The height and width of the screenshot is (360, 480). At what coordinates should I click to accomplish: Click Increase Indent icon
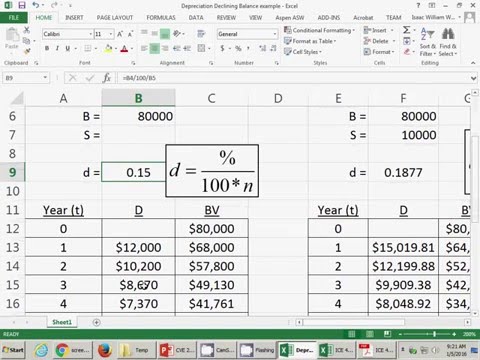pyautogui.click(x=187, y=49)
